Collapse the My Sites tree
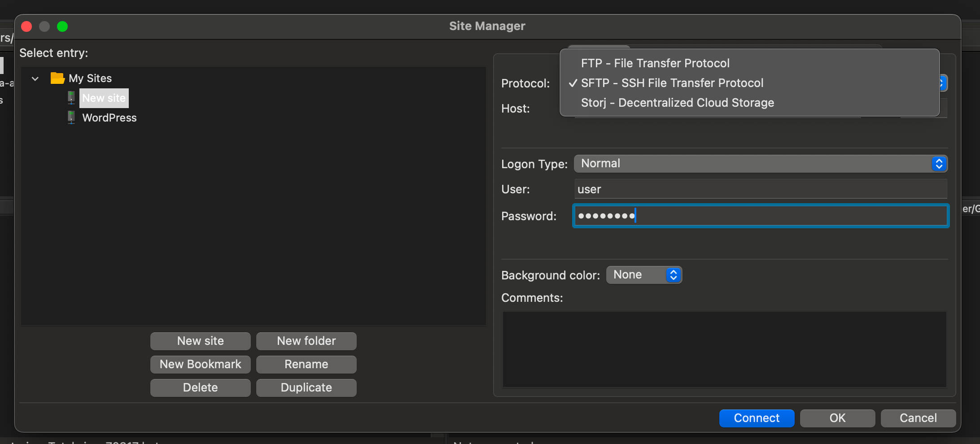The height and width of the screenshot is (444, 980). (35, 78)
